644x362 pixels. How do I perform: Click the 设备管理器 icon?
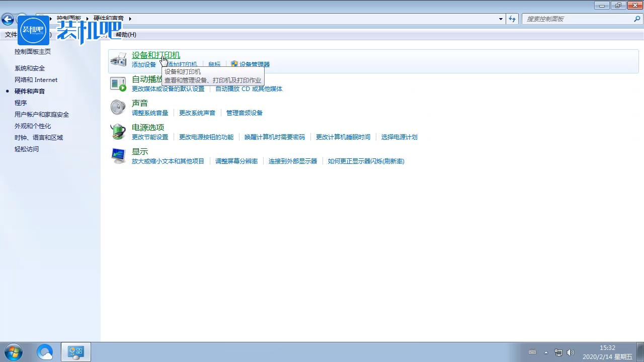(234, 64)
